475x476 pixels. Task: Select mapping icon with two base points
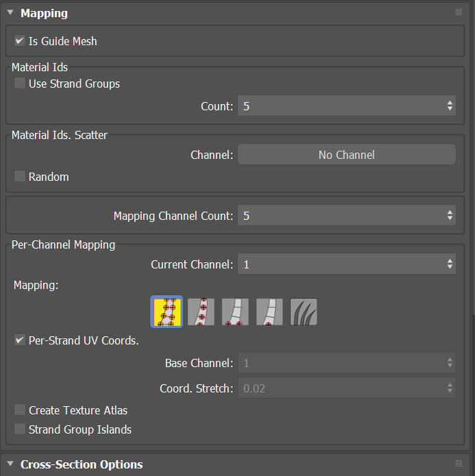coord(235,312)
